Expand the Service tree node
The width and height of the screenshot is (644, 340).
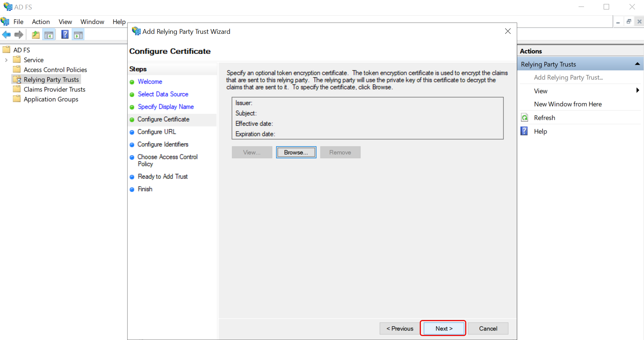6,60
